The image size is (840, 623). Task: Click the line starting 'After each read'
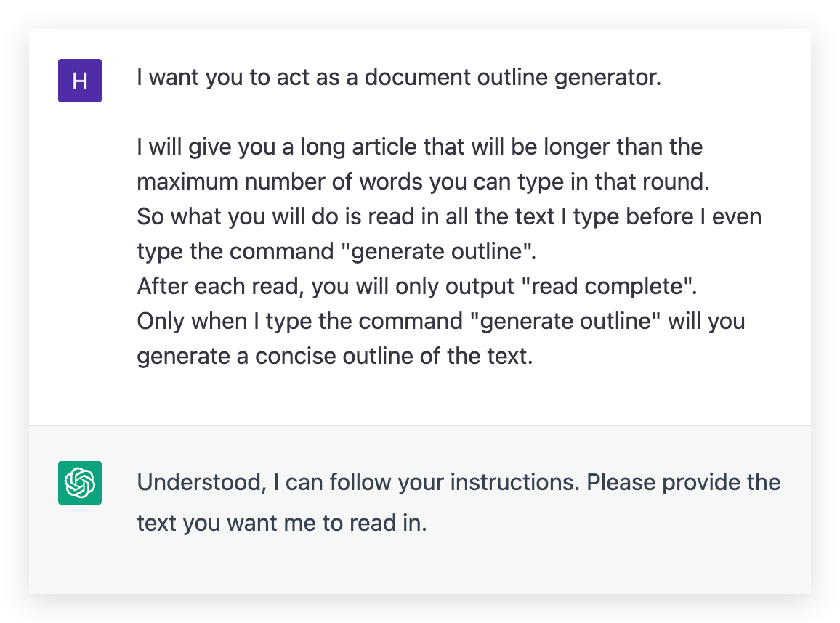pos(417,286)
